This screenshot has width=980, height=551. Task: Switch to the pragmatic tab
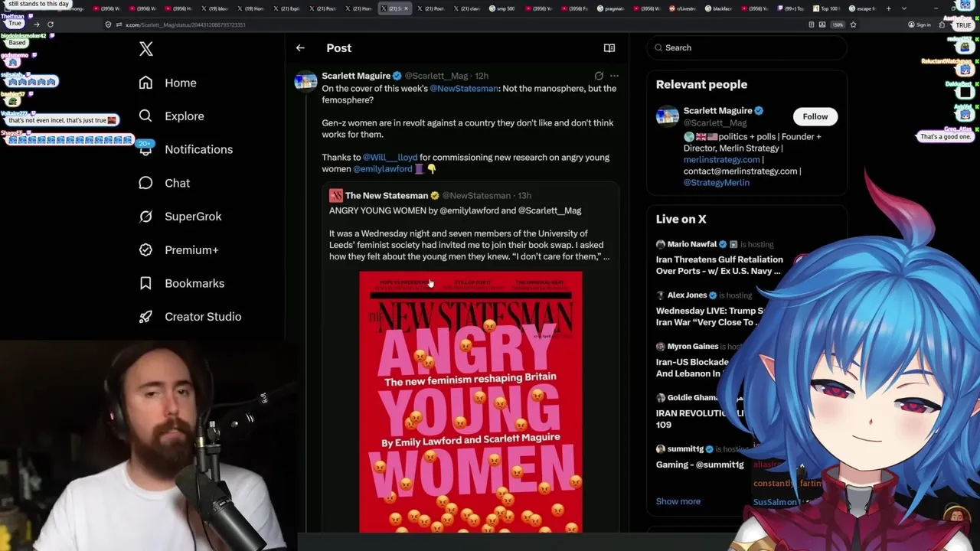pyautogui.click(x=611, y=8)
